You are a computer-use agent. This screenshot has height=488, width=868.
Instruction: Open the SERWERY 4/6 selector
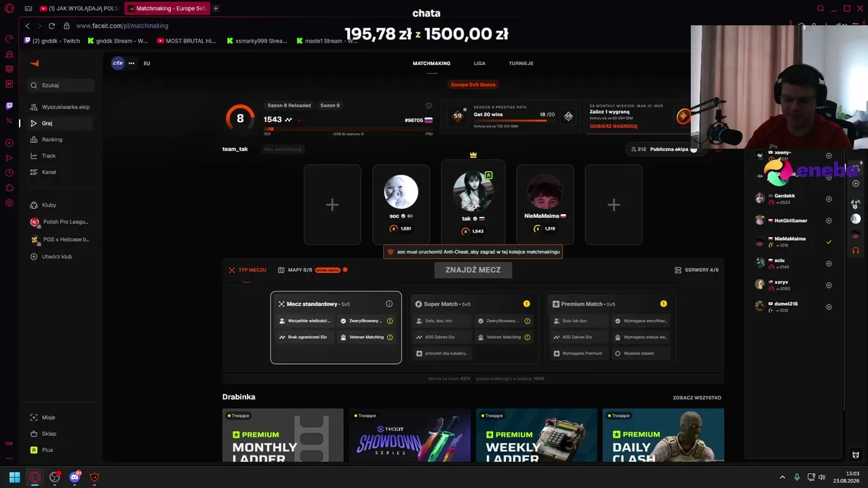click(x=696, y=270)
